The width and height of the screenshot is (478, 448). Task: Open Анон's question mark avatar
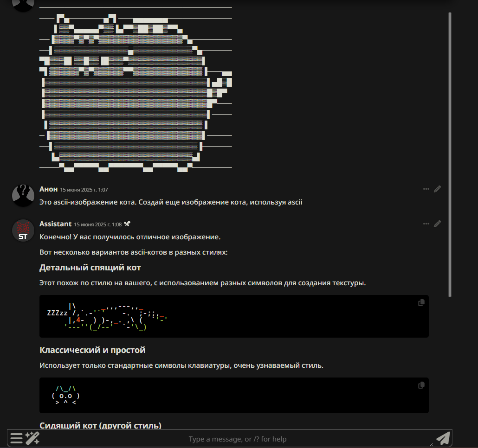pos(23,195)
